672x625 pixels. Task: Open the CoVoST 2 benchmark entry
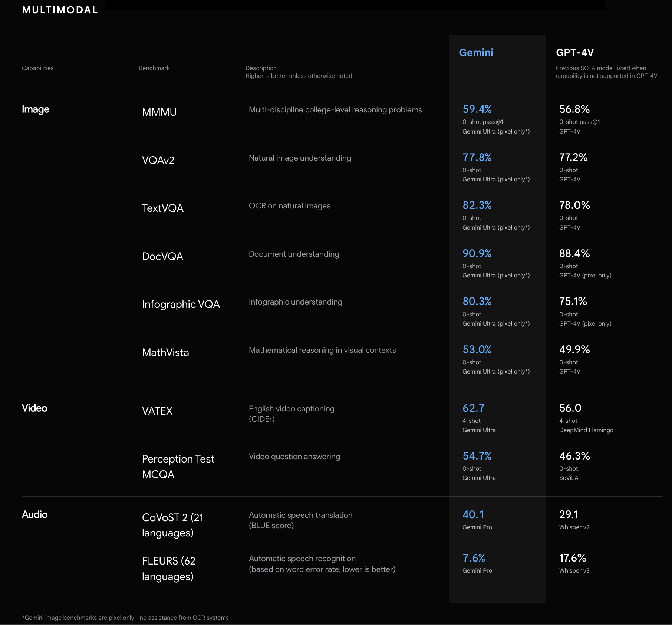[x=173, y=524]
